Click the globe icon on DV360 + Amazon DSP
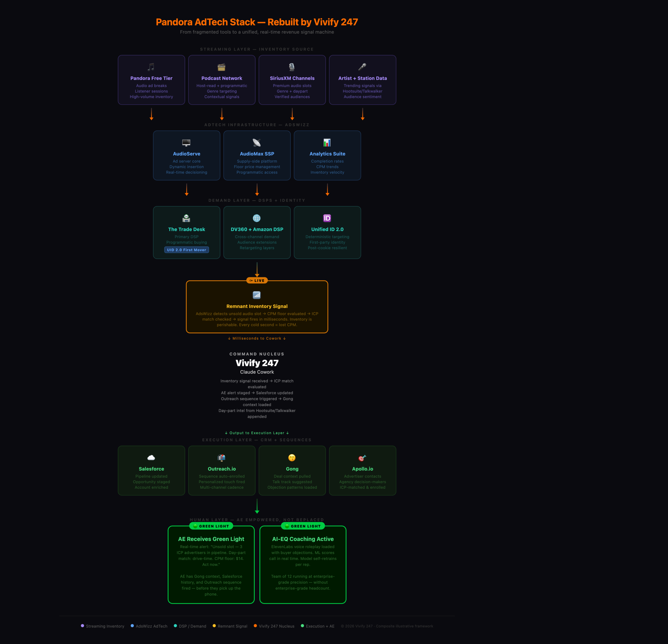 point(257,218)
